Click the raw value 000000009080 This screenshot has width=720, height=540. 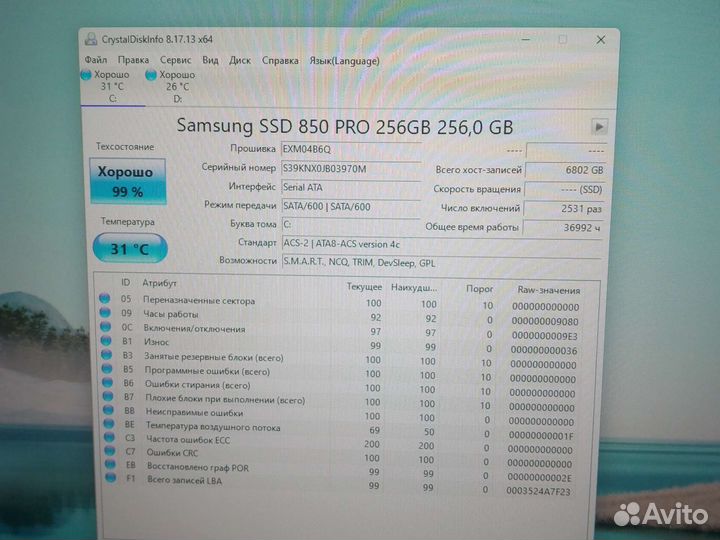[x=545, y=321]
